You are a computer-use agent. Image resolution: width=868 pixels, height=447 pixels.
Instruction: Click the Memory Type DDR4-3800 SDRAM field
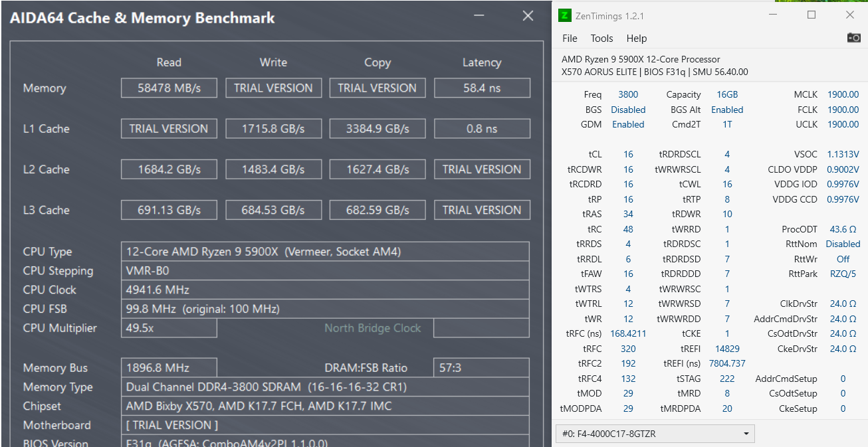(325, 387)
